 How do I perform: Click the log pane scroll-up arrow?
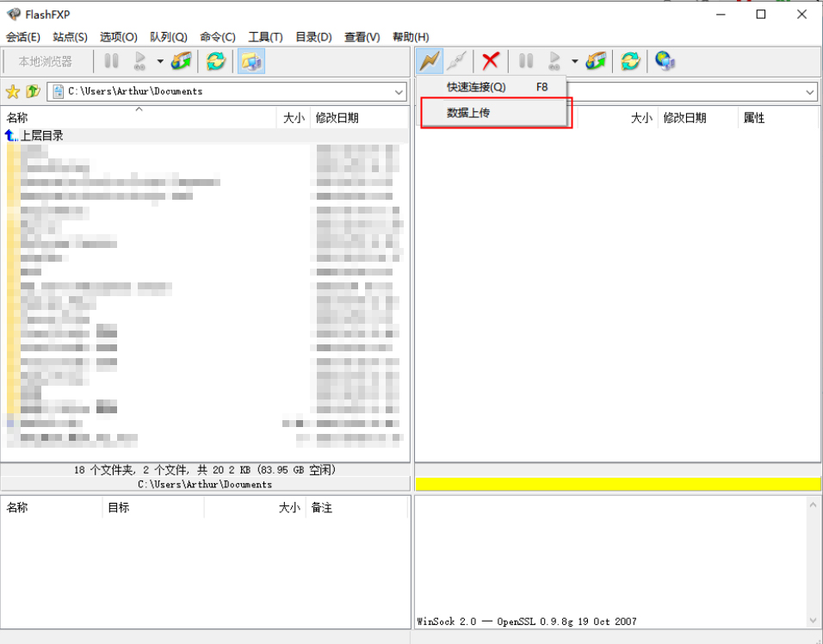click(x=813, y=505)
